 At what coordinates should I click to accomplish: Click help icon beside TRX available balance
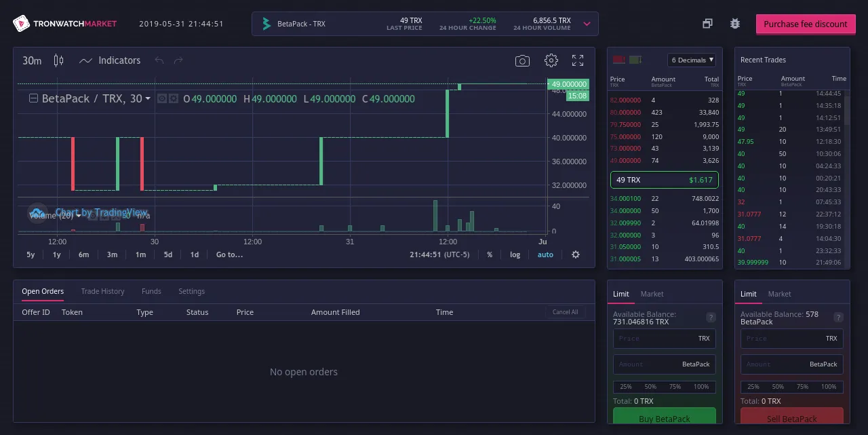(711, 318)
